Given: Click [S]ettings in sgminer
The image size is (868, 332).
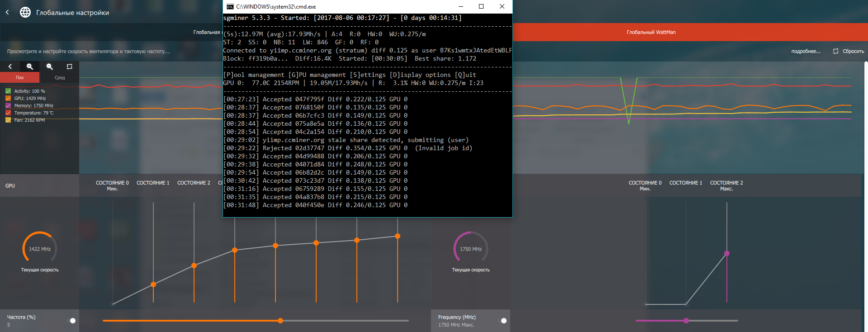Looking at the screenshot, I should [368, 75].
